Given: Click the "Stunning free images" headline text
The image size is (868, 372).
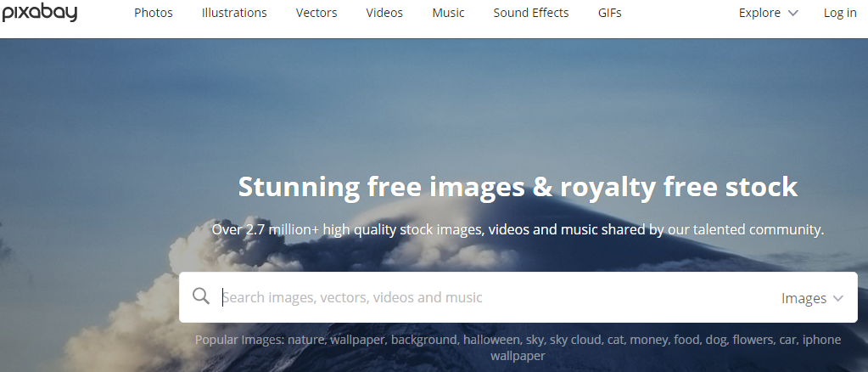Looking at the screenshot, I should tap(518, 186).
